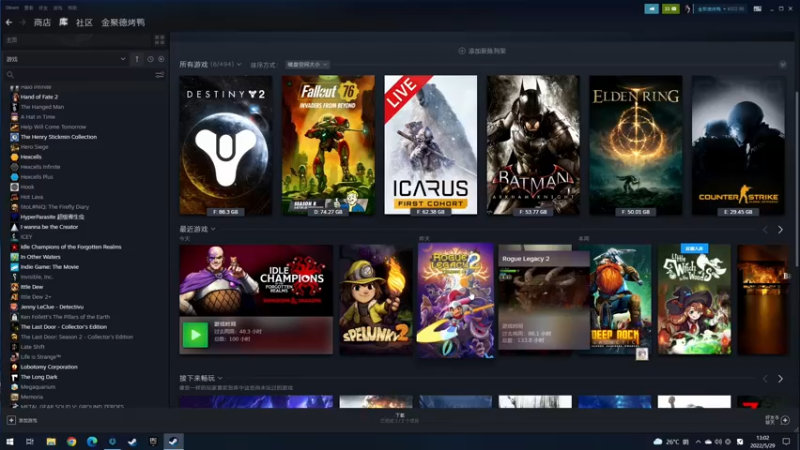Select Idle Champions of the Forgotten Realms

point(71,247)
